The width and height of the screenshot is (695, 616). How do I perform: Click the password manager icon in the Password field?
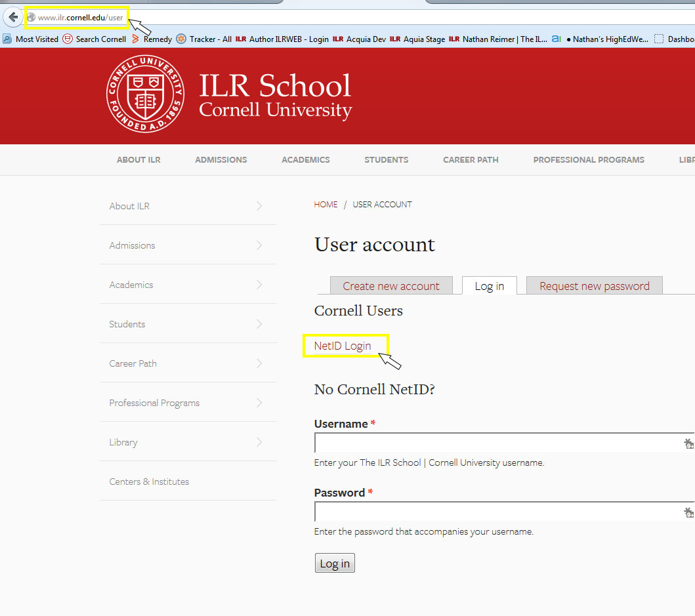click(688, 512)
